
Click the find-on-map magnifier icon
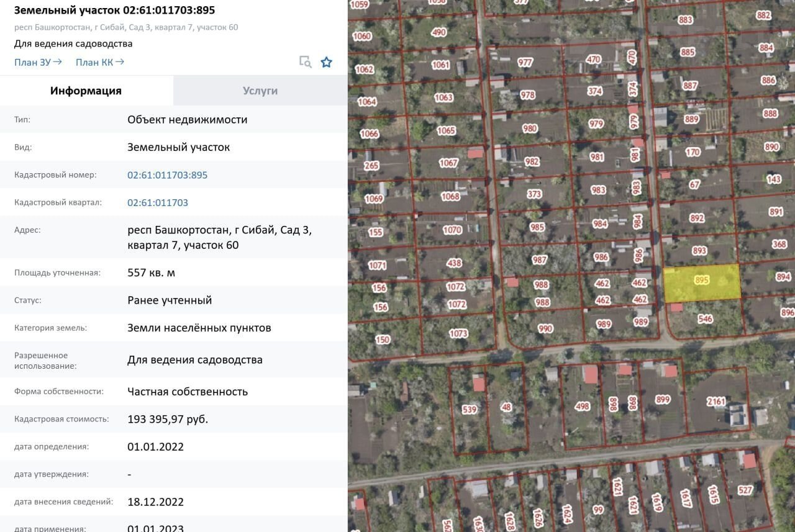click(x=305, y=62)
